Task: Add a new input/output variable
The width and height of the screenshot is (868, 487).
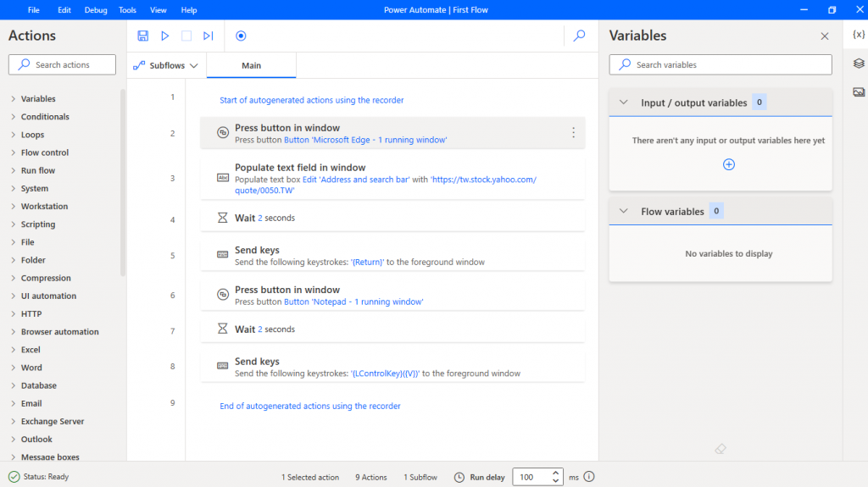Action: coord(728,164)
